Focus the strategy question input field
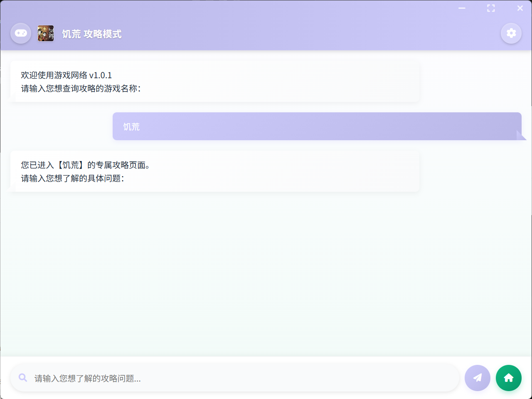Screen dimensions: 532x399 [x=235, y=378]
